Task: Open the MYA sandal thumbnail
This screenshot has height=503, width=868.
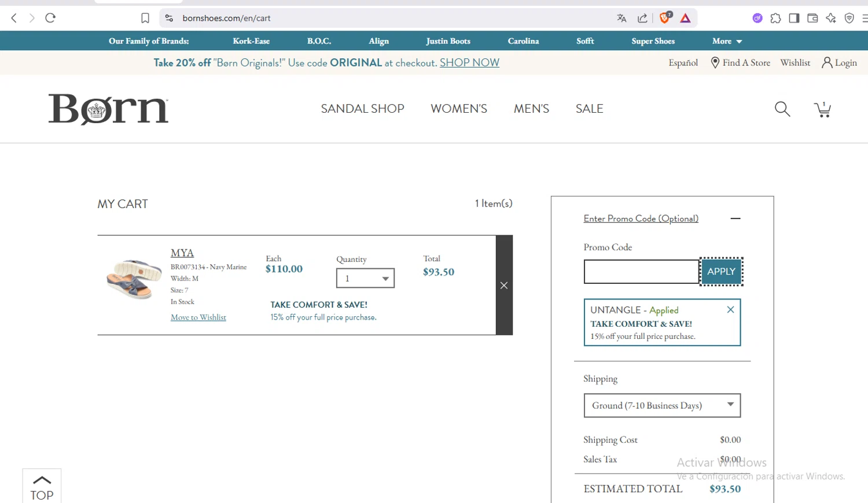Action: 134,279
